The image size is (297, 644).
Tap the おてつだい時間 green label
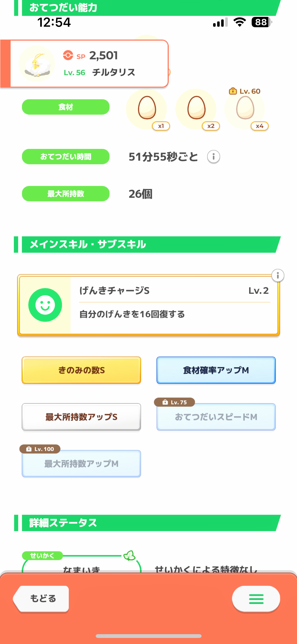(x=66, y=157)
